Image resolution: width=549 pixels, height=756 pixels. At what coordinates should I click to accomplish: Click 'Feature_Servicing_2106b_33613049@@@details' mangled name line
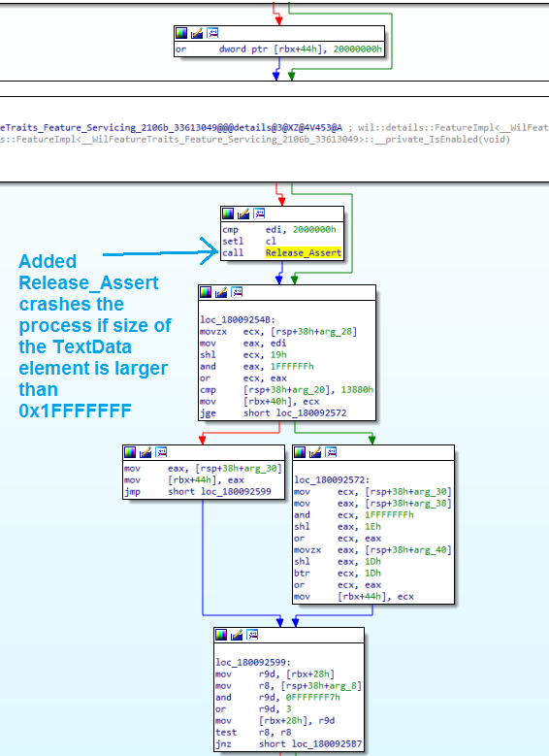coord(171,128)
